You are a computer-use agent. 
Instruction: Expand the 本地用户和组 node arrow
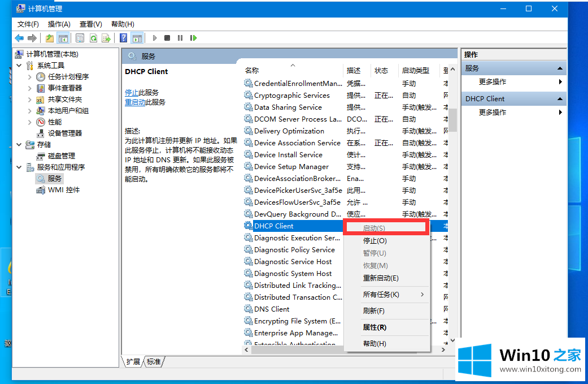[x=29, y=111]
